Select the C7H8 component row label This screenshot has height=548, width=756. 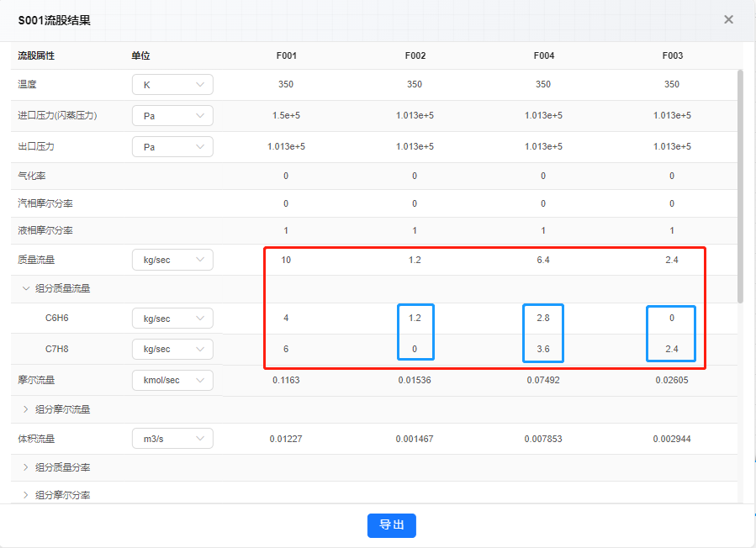[x=57, y=349]
